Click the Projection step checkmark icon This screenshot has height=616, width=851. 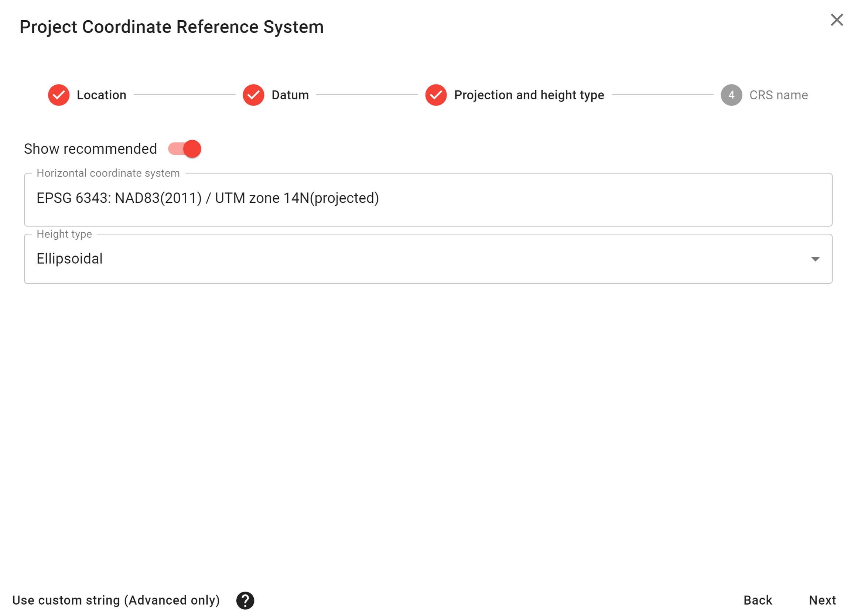(435, 95)
